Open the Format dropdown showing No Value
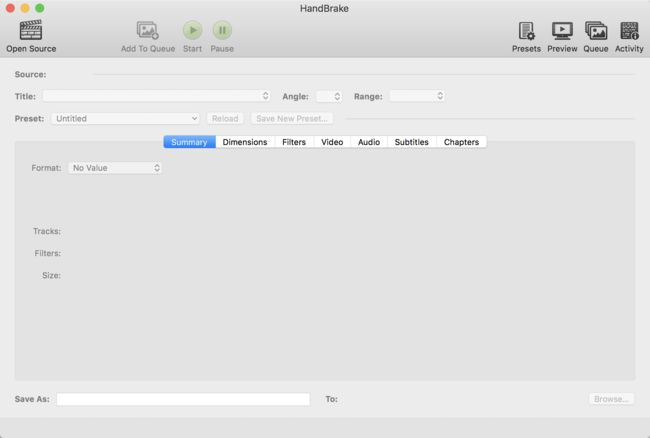650x438 pixels. [x=115, y=168]
